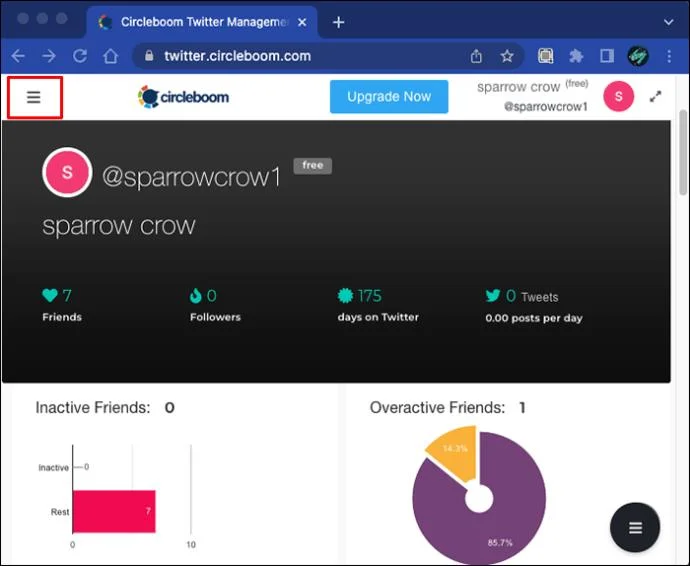
Task: Open a new browser tab
Action: click(x=338, y=22)
